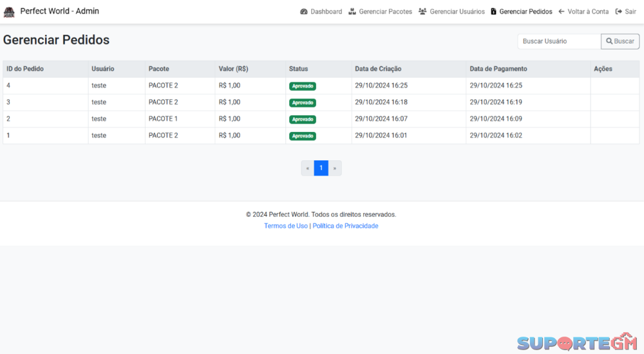Click the Sair logout icon
644x354 pixels.
(619, 12)
